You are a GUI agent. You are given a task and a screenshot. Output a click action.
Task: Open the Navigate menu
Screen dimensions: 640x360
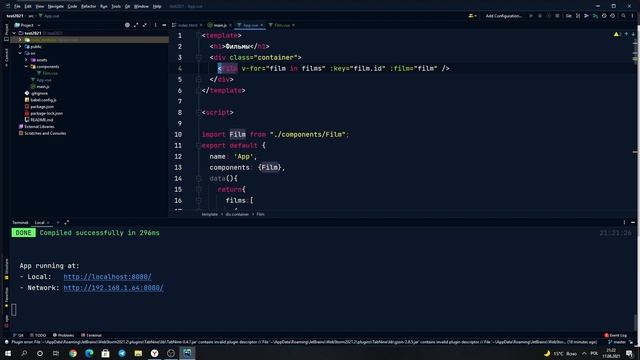pos(56,6)
